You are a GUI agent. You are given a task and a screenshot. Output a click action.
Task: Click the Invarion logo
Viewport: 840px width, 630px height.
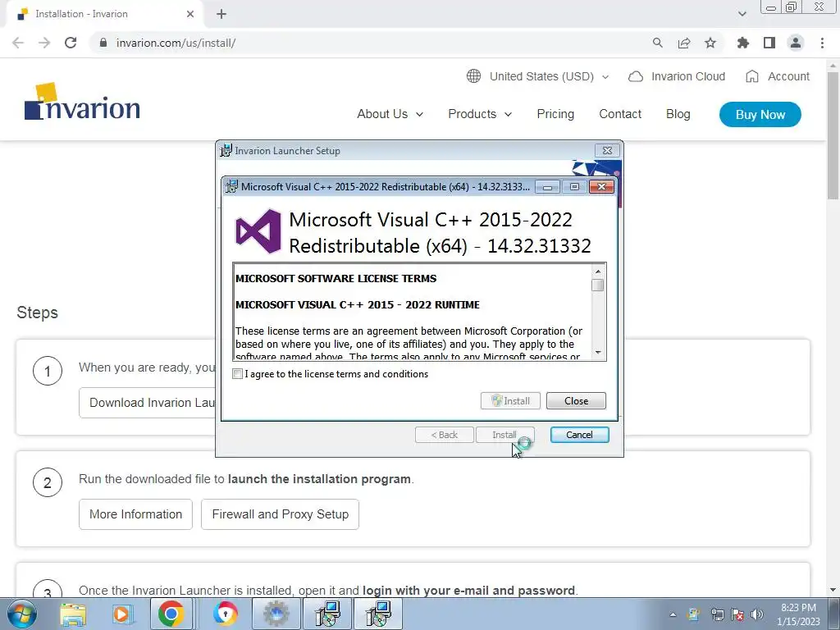point(83,101)
